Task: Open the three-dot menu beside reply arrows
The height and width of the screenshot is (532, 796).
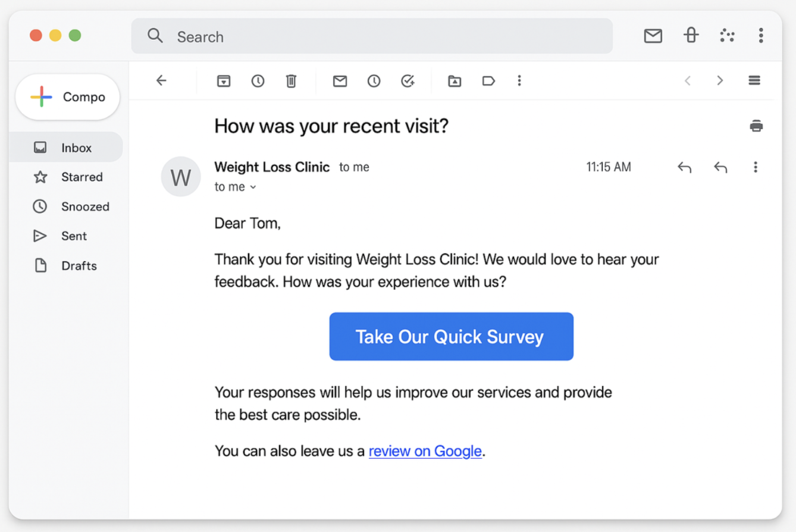Action: point(756,167)
